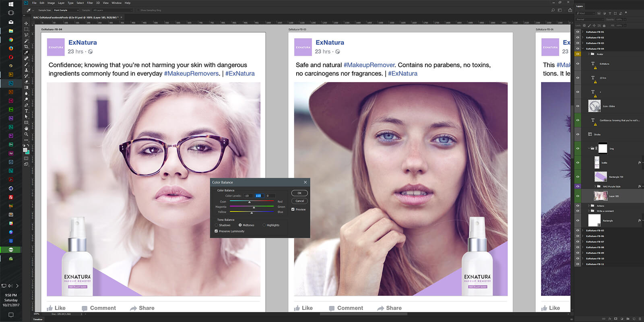The height and width of the screenshot is (322, 644).
Task: Select the Horizontal Type tool
Action: [x=26, y=111]
